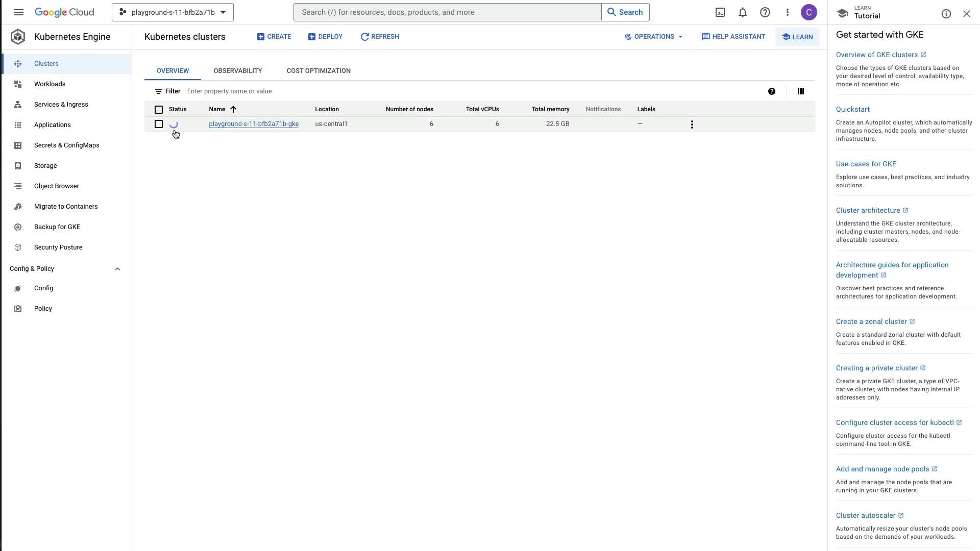Click the help question mark icon in header
The image size is (980, 551).
point(765,12)
